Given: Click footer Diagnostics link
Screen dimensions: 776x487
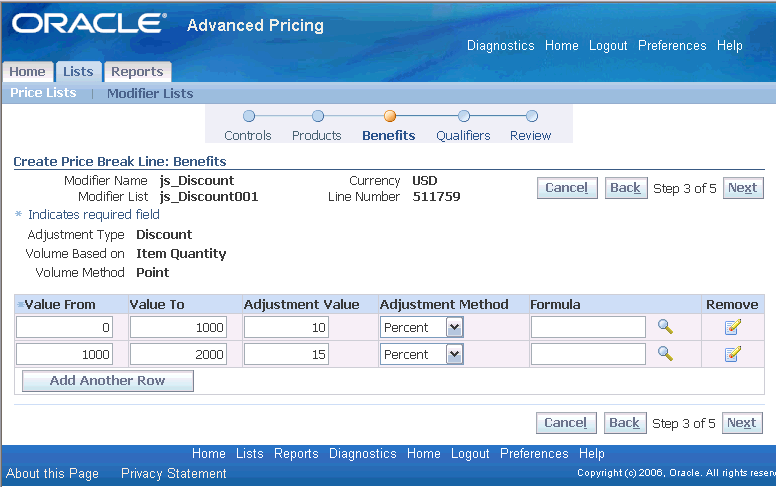Looking at the screenshot, I should click(x=363, y=453).
